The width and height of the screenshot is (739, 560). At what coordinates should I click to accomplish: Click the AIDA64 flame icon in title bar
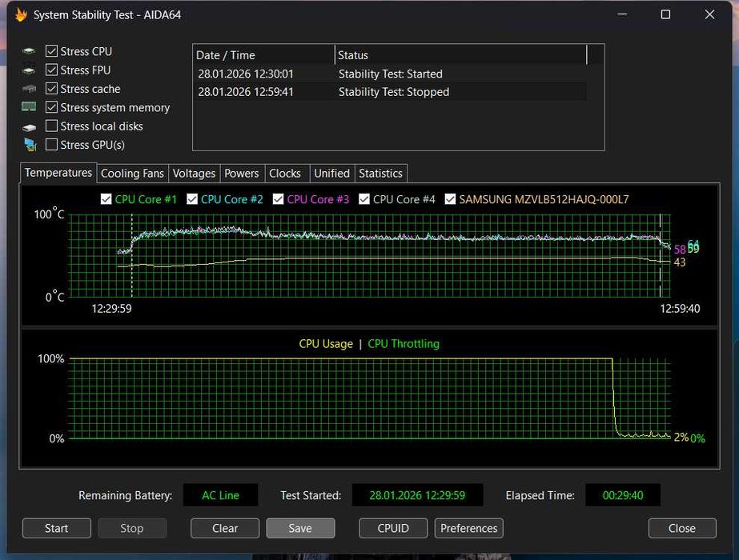(x=21, y=14)
